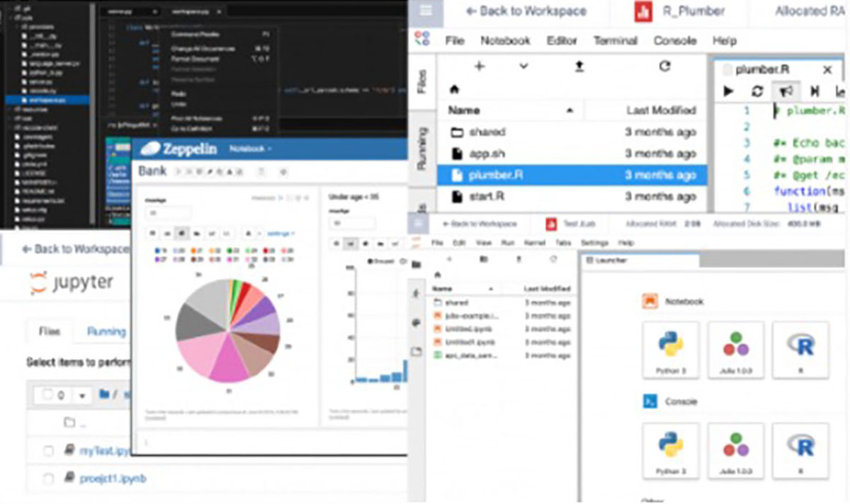This screenshot has width=850, height=504.
Task: Open the proejct1.ipynb notebook link
Action: [113, 479]
